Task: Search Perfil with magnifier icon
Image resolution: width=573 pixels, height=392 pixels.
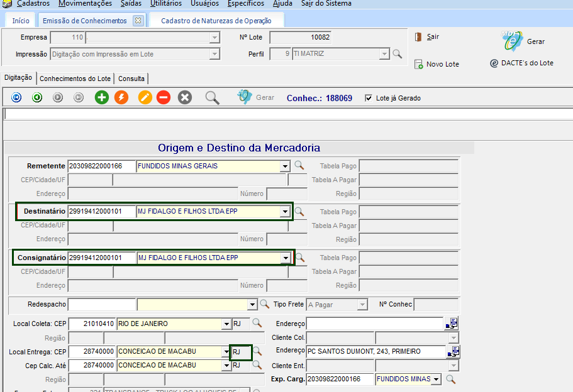Action: click(x=398, y=54)
